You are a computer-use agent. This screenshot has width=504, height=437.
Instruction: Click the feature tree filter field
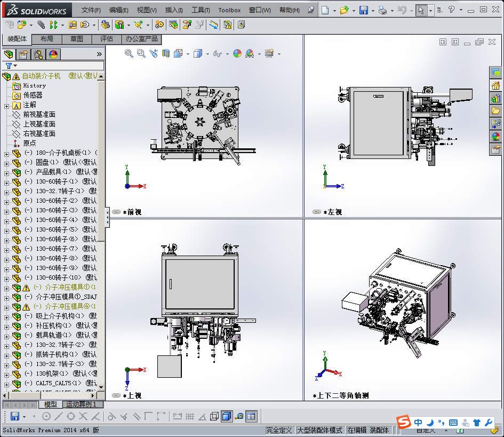point(53,66)
